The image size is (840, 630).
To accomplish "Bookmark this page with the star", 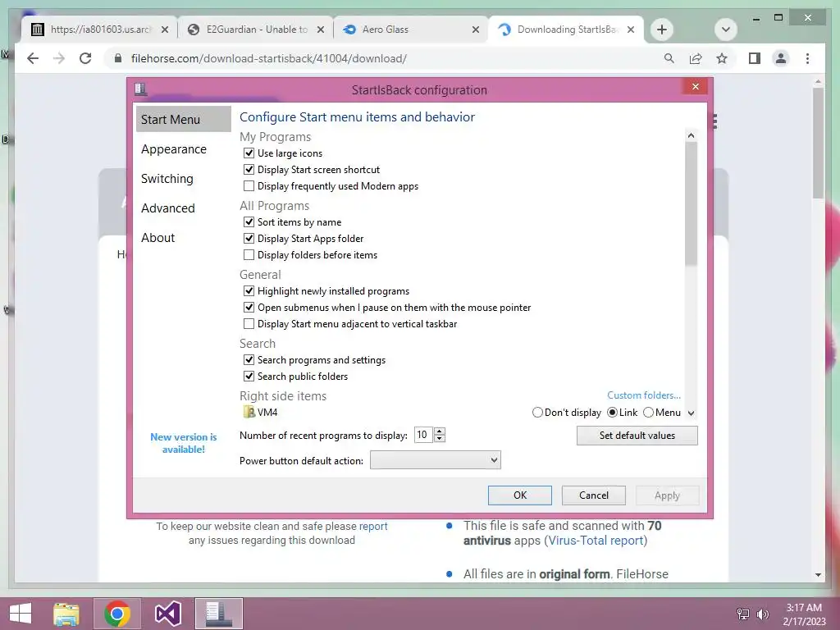I will tap(722, 58).
